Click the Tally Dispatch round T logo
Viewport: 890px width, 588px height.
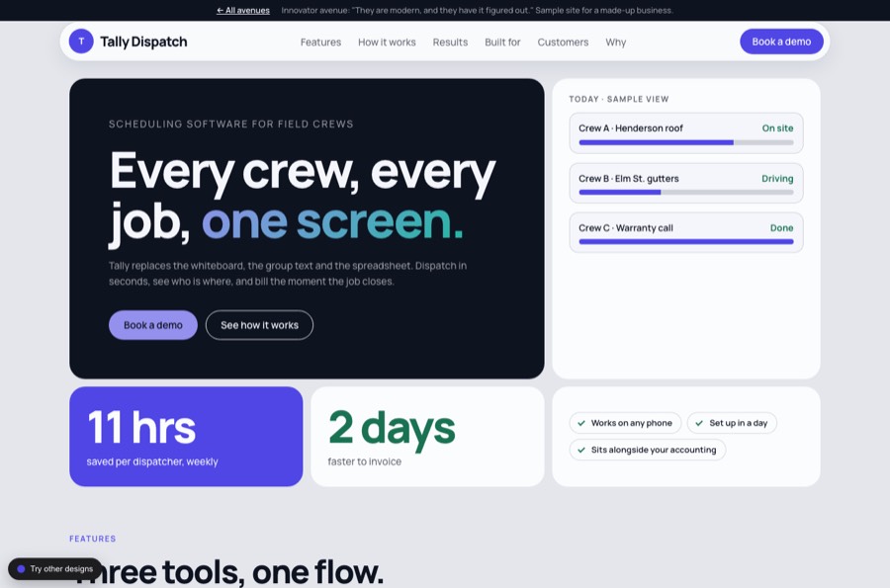[x=81, y=42]
